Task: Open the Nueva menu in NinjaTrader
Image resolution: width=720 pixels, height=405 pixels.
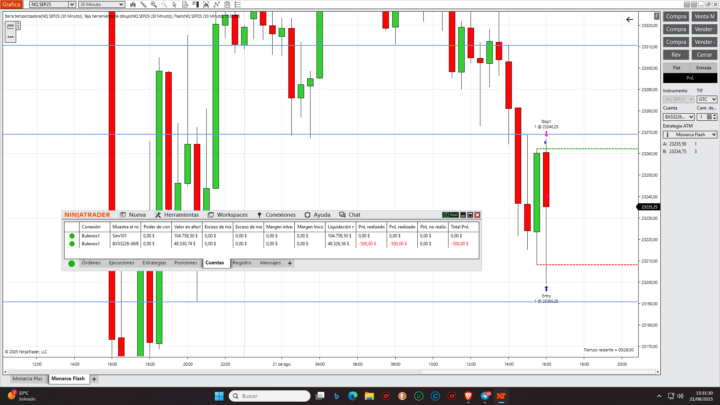Action: tap(133, 215)
